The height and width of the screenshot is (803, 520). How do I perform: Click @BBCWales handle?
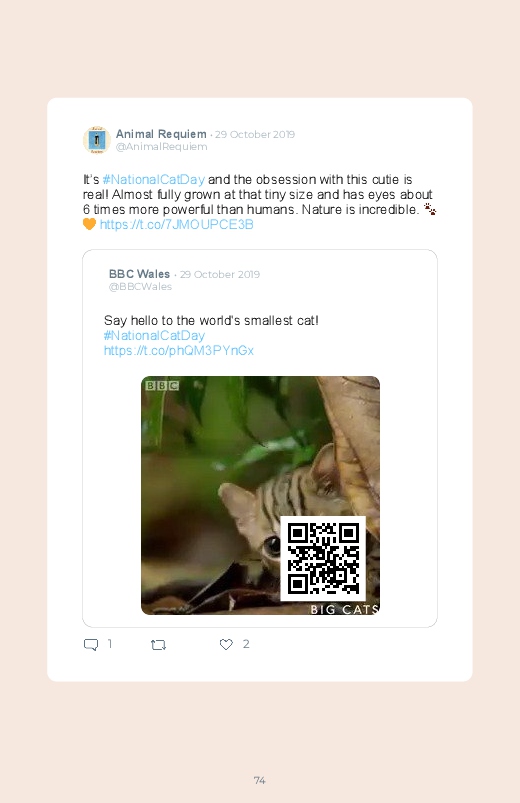(140, 287)
